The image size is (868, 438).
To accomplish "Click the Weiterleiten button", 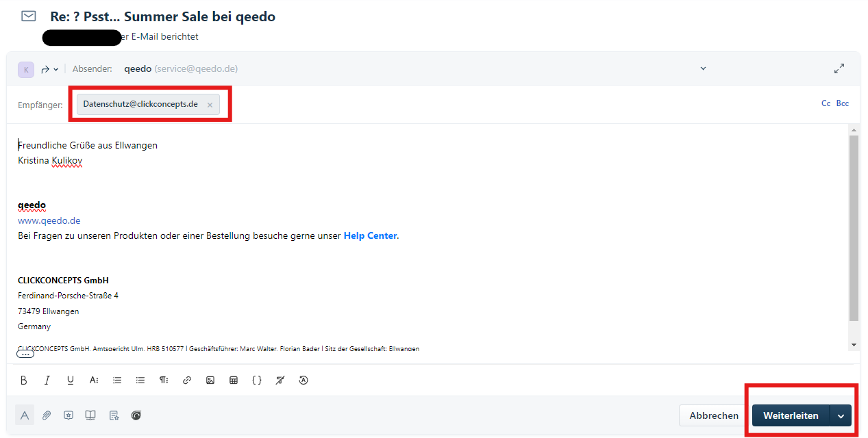I will pos(791,415).
